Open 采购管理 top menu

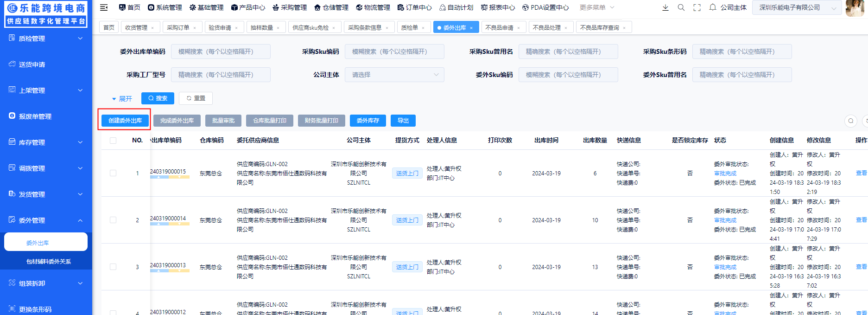coord(290,7)
